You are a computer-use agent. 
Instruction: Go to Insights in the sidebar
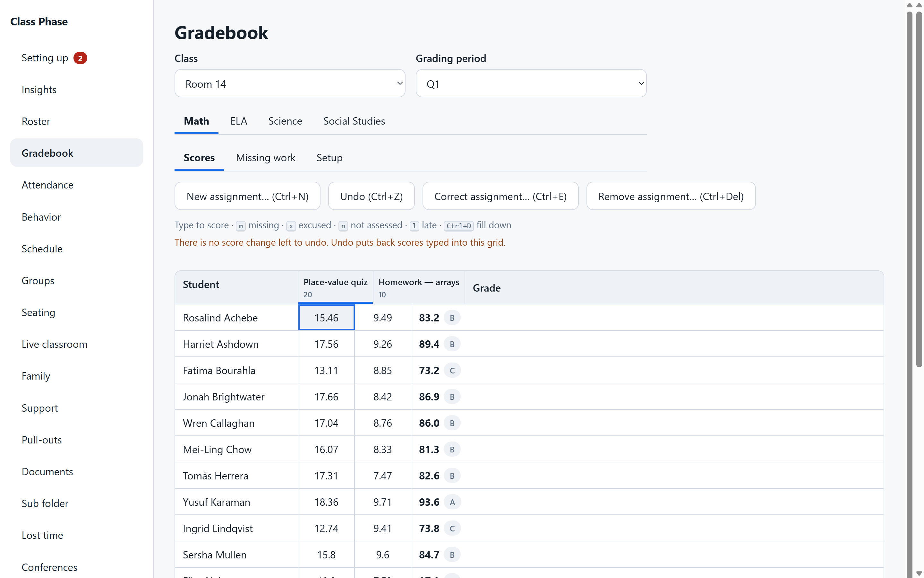point(76,90)
